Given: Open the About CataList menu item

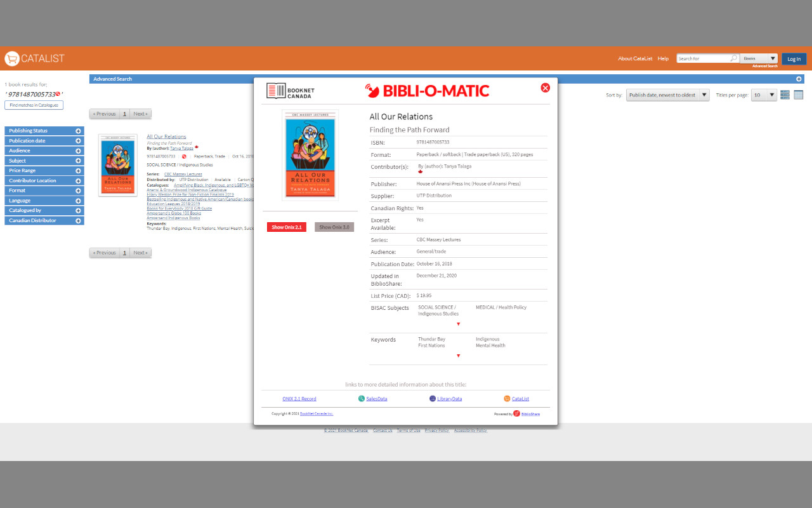Looking at the screenshot, I should [x=635, y=58].
